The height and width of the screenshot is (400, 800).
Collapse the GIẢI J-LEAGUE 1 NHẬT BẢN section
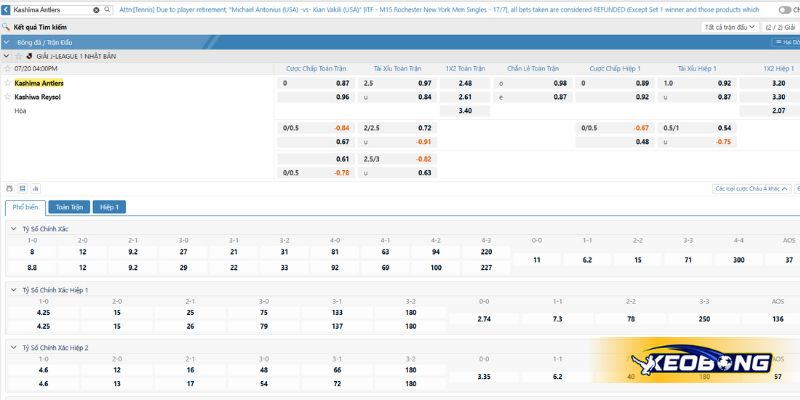coord(8,56)
